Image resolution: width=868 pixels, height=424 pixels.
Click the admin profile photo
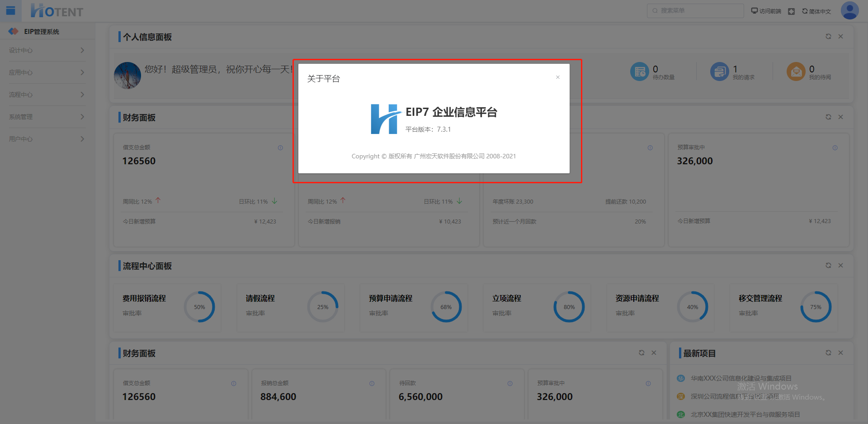click(127, 75)
